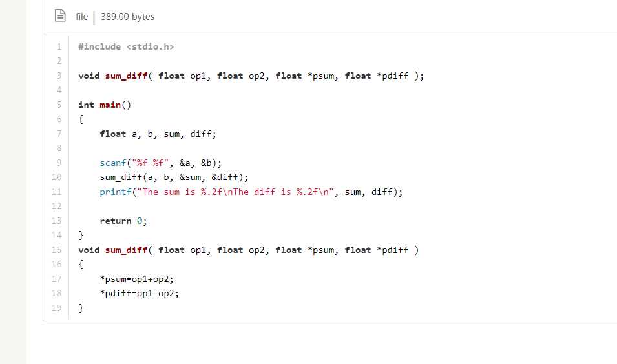Viewport: 617px width, 364px height.
Task: Click the file document icon
Action: coord(60,15)
